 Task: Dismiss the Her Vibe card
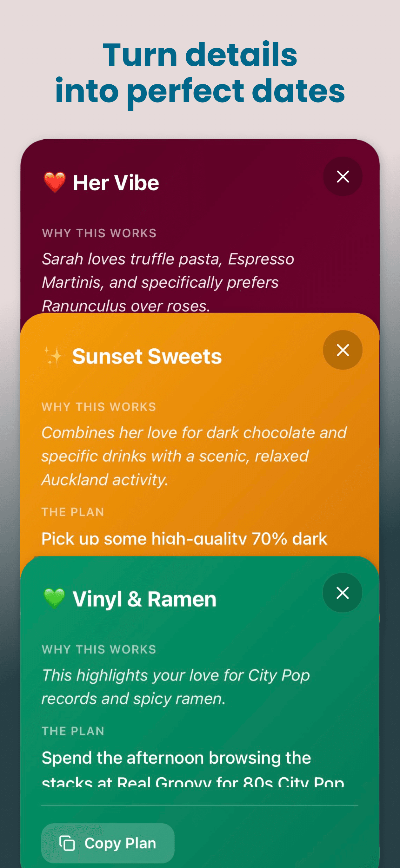pyautogui.click(x=343, y=177)
